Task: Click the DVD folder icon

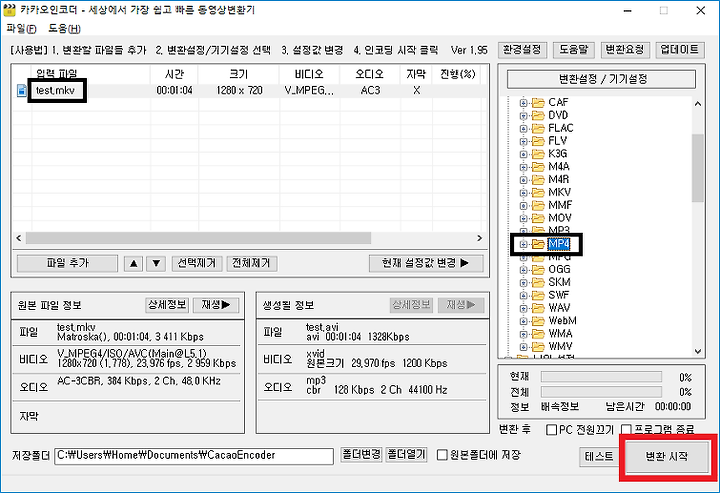Action: pyautogui.click(x=538, y=115)
